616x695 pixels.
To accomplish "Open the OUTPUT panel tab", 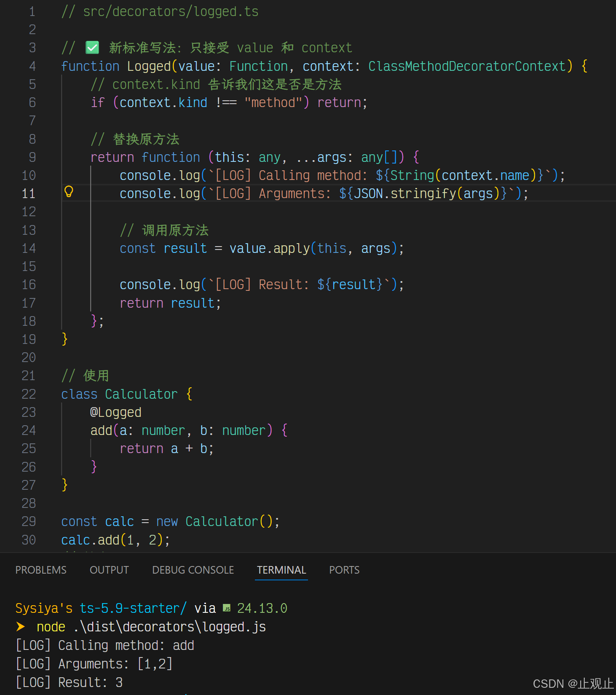I will tap(109, 570).
